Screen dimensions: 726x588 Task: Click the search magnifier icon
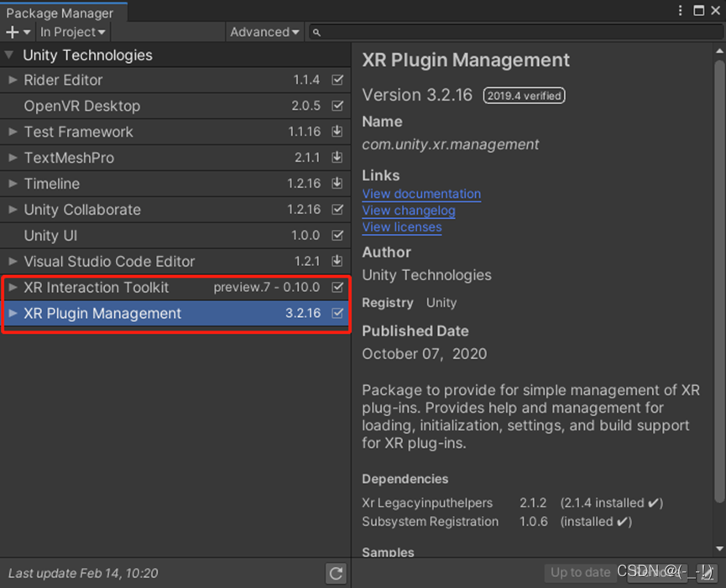click(316, 33)
